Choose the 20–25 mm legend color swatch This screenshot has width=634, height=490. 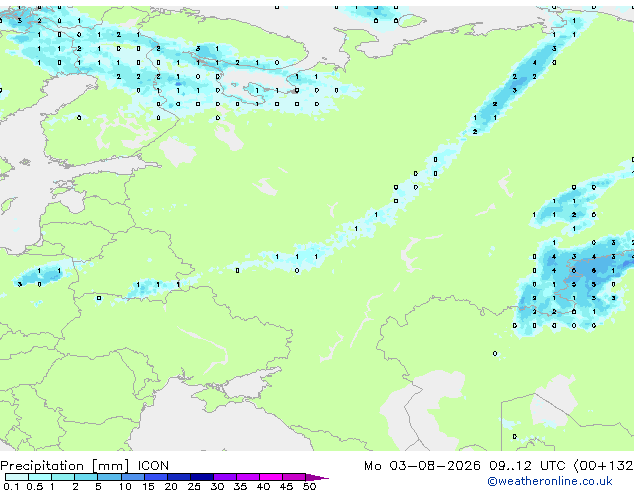[178, 477]
